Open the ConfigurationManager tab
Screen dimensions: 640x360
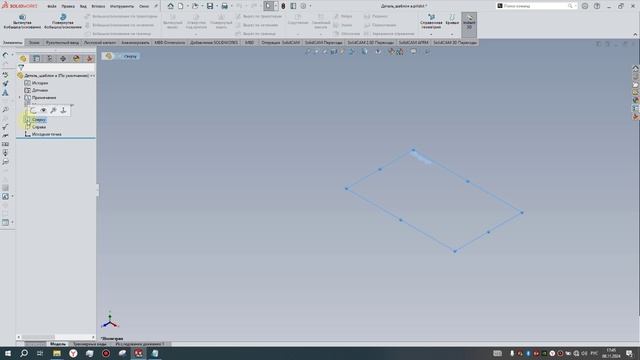[x=49, y=59]
